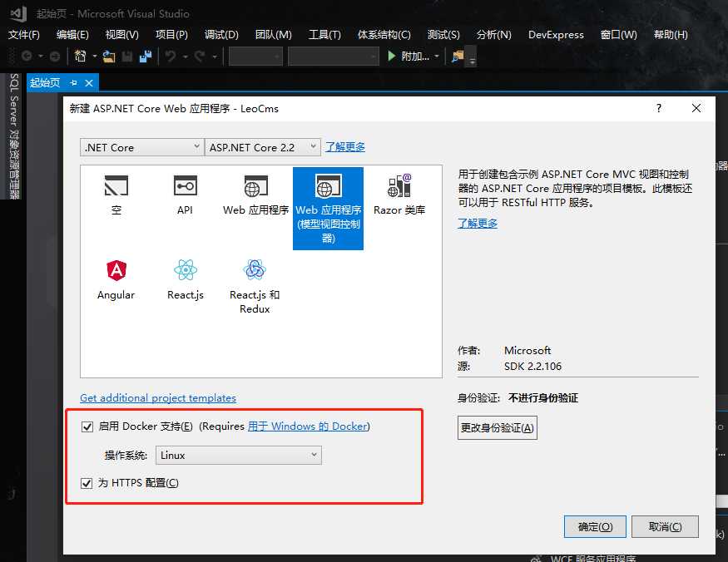Viewport: 728px width, 562px height.
Task: Click the 不进行身份验证 status text
Action: click(x=543, y=398)
